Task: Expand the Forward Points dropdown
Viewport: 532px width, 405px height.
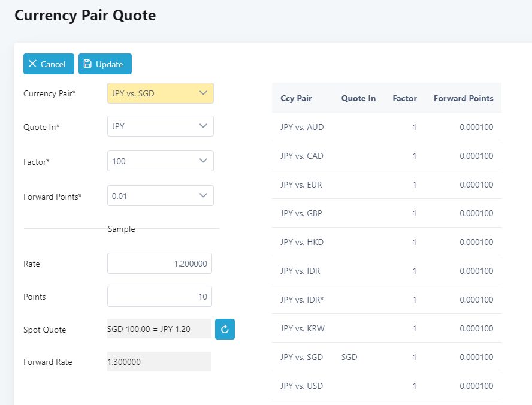Action: coord(160,196)
